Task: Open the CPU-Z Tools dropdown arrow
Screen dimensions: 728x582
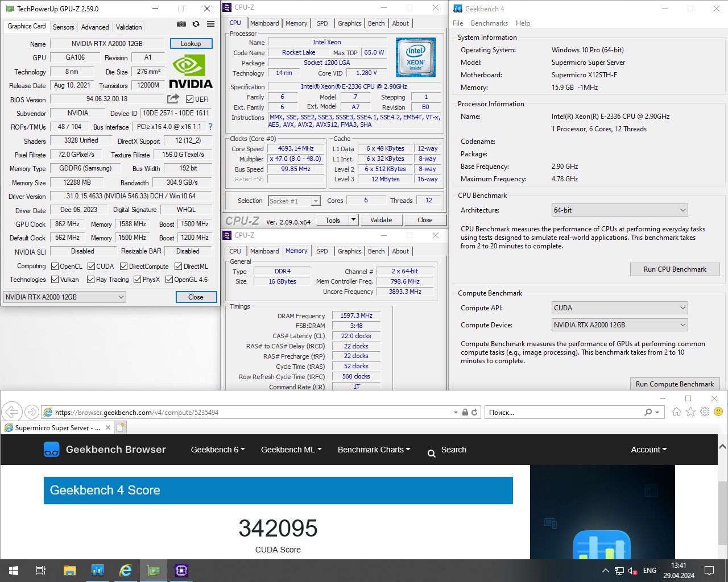Action: 353,220
